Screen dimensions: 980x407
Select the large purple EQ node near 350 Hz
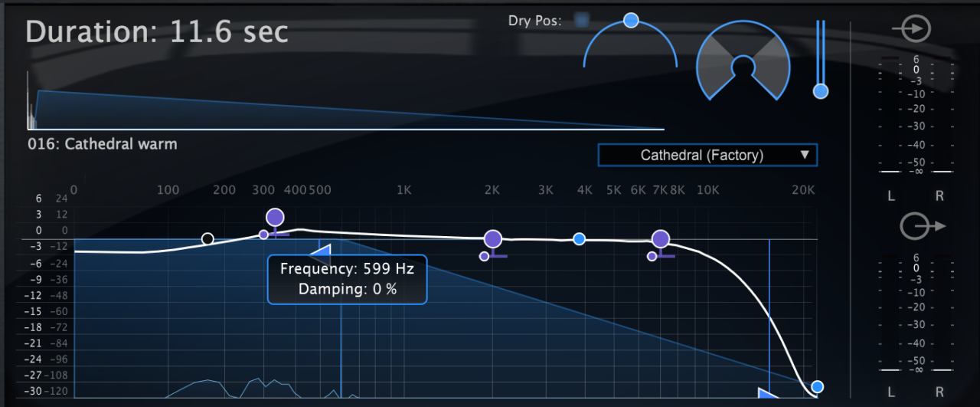click(x=275, y=218)
